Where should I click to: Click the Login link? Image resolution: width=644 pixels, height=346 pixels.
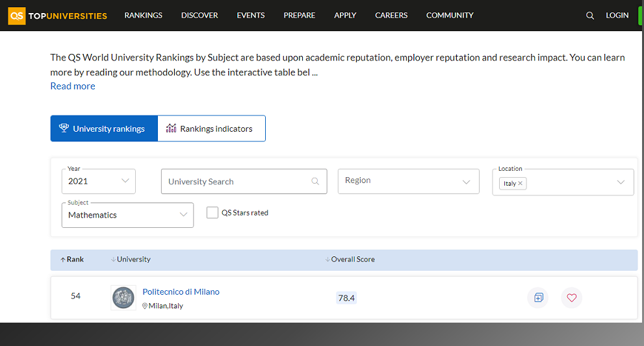click(x=617, y=16)
